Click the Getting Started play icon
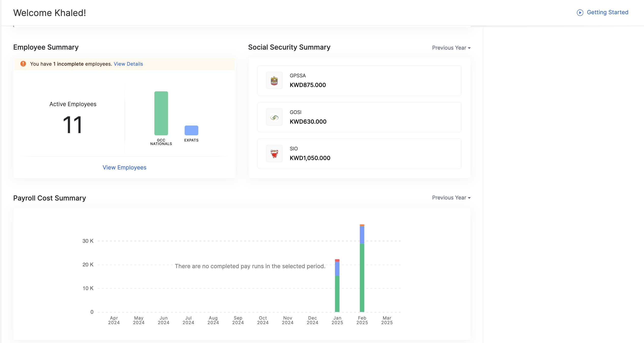 [x=580, y=12]
